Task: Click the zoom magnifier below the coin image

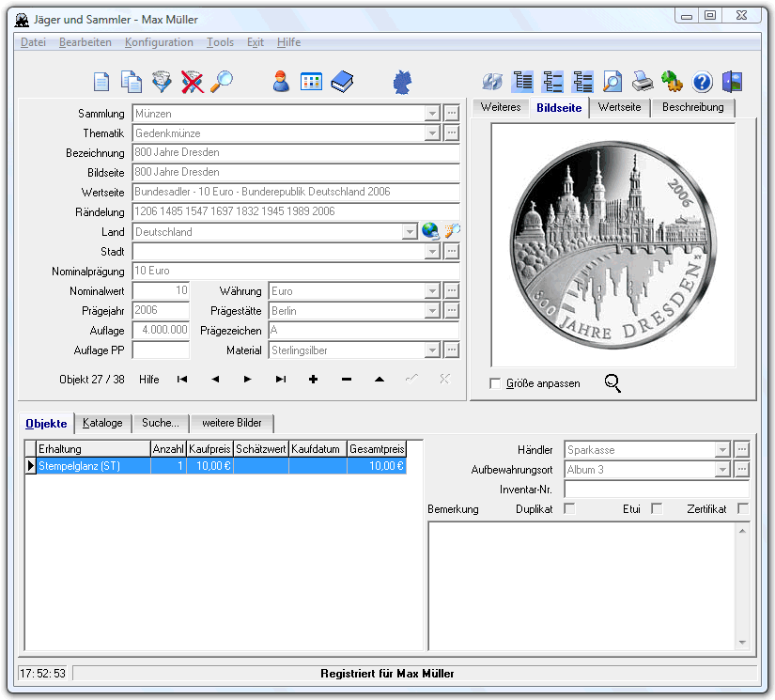Action: tap(612, 383)
